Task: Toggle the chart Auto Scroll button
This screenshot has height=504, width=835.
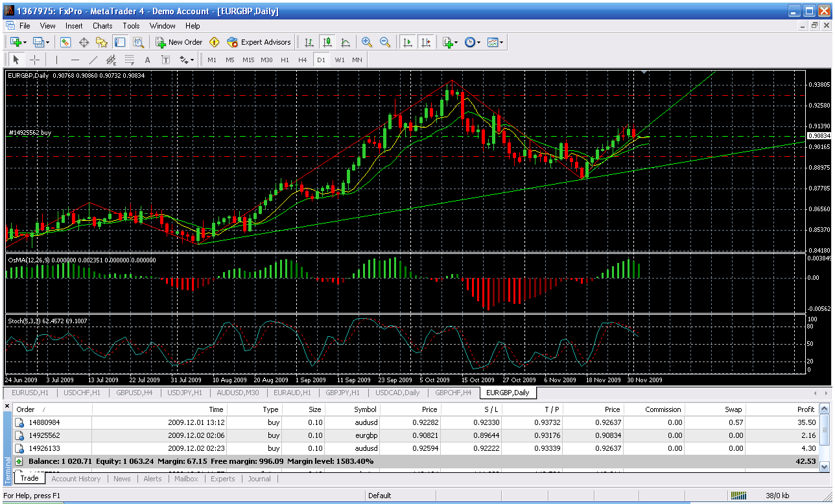Action: point(407,42)
